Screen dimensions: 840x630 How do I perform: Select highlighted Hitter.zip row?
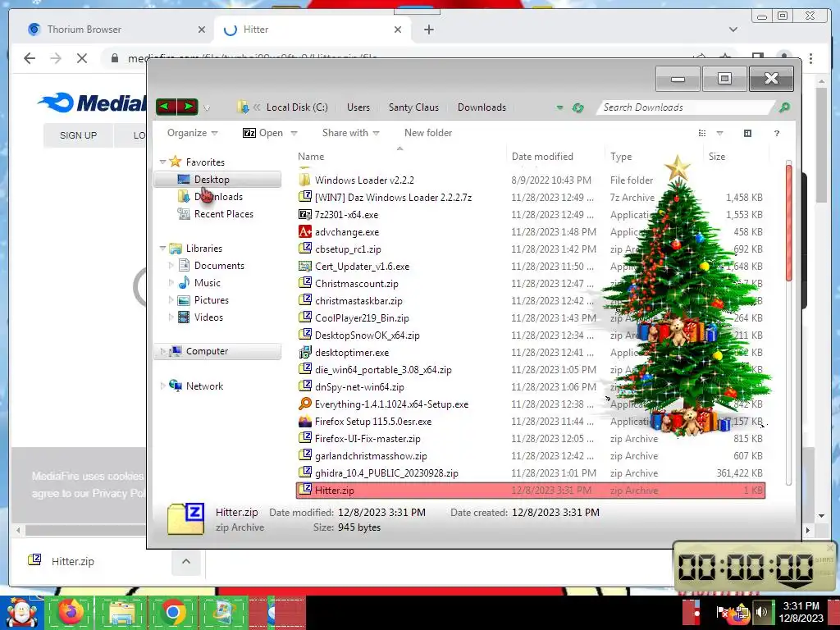(531, 491)
